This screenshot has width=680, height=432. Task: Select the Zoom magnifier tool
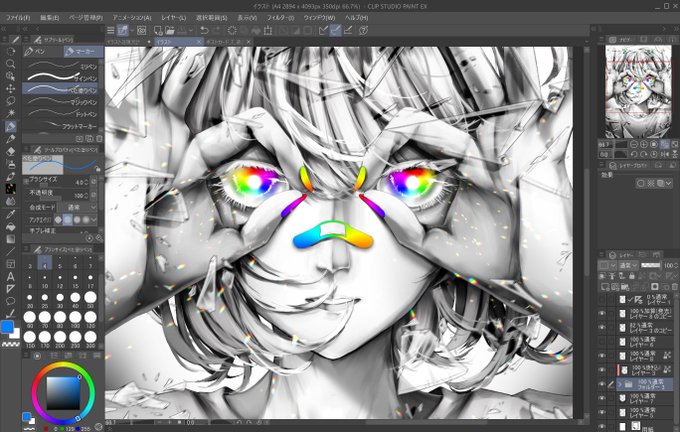[10, 64]
